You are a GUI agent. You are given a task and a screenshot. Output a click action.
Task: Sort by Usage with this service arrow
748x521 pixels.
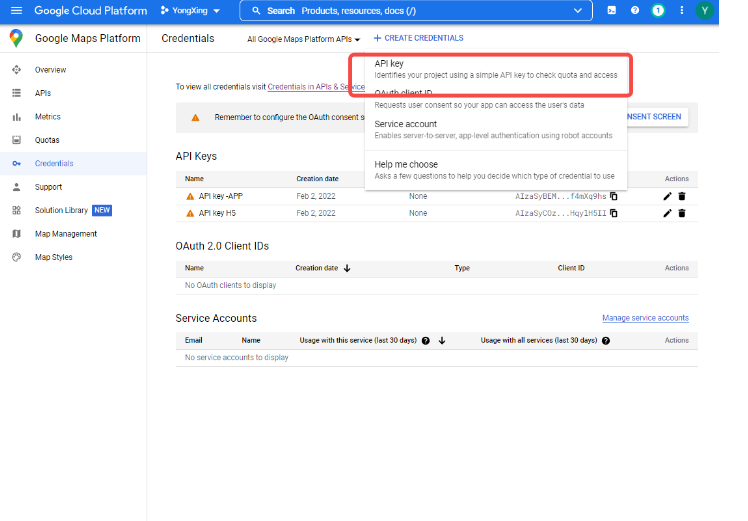(442, 341)
